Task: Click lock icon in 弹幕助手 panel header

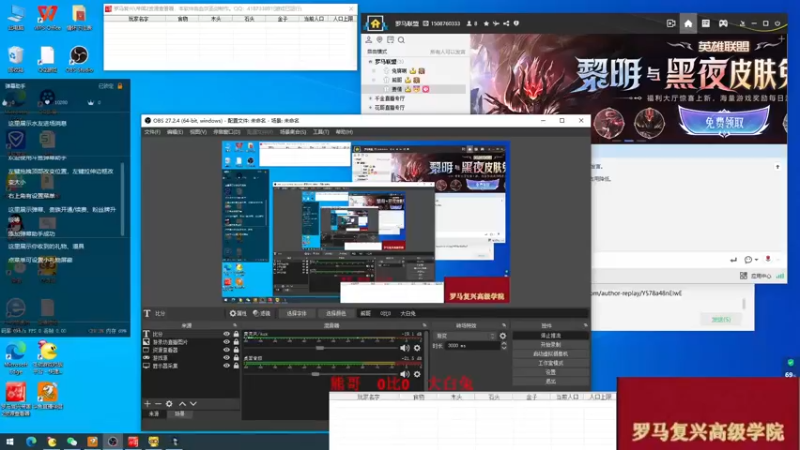Action: click(x=120, y=86)
